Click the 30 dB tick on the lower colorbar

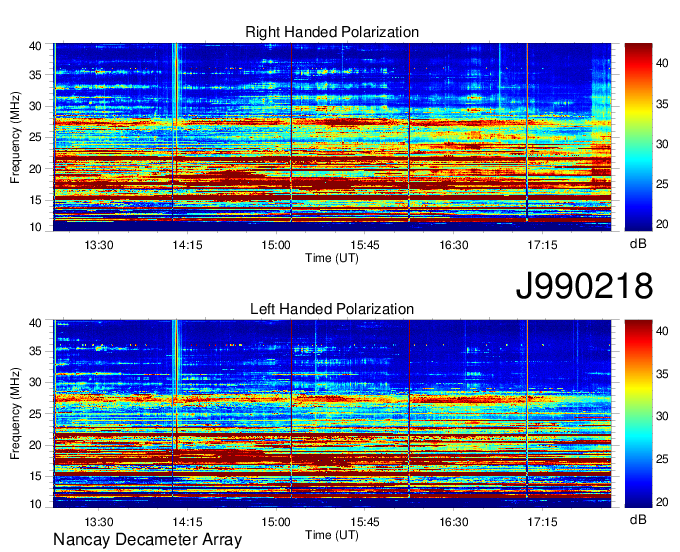(662, 416)
